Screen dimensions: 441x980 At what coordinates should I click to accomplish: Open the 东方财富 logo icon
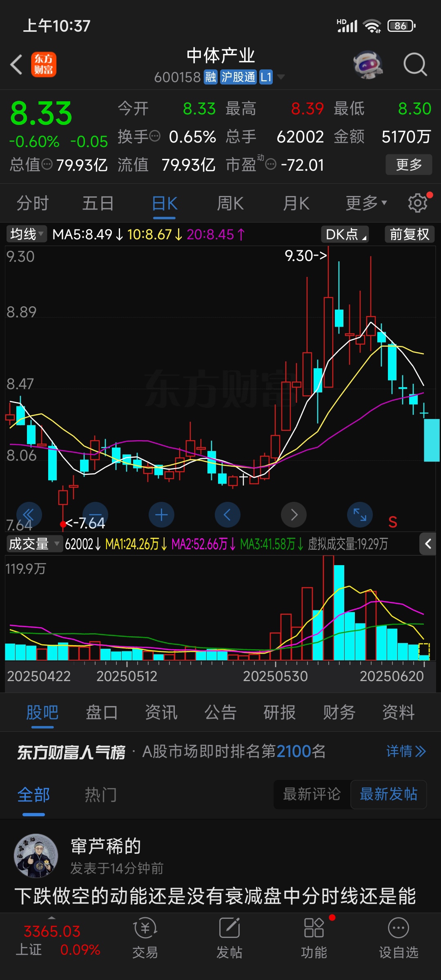[x=44, y=65]
